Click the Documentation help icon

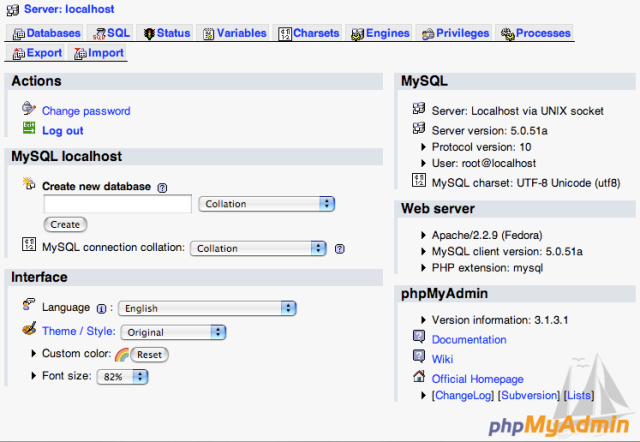pos(419,336)
